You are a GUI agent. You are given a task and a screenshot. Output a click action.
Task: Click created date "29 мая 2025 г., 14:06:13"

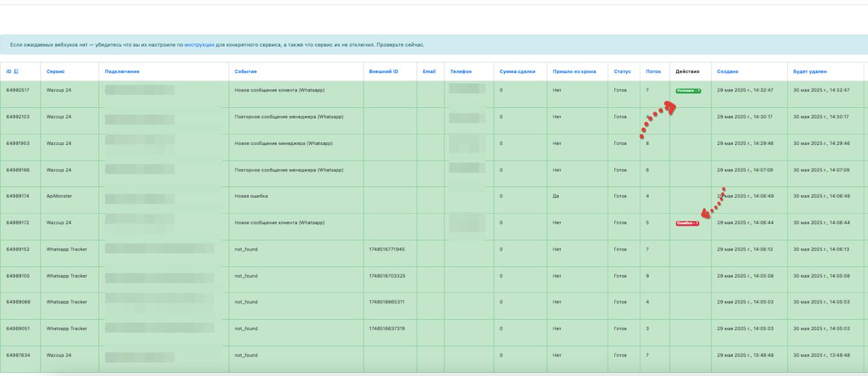(x=745, y=249)
